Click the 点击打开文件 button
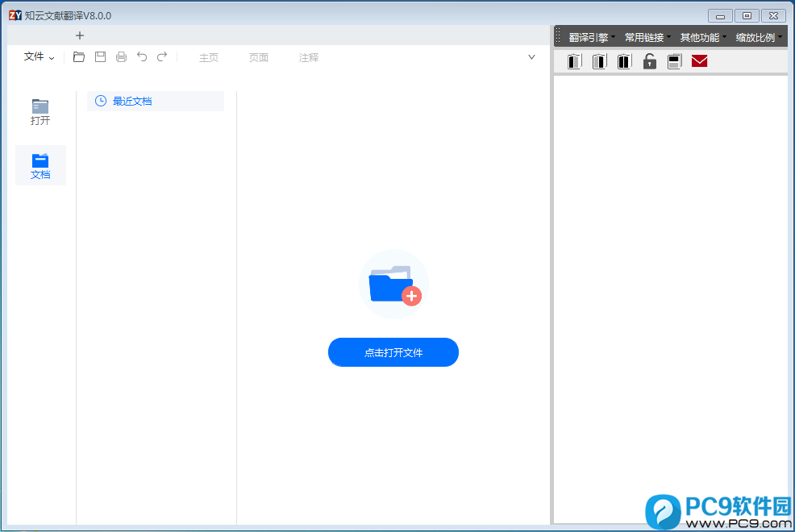 tap(393, 352)
